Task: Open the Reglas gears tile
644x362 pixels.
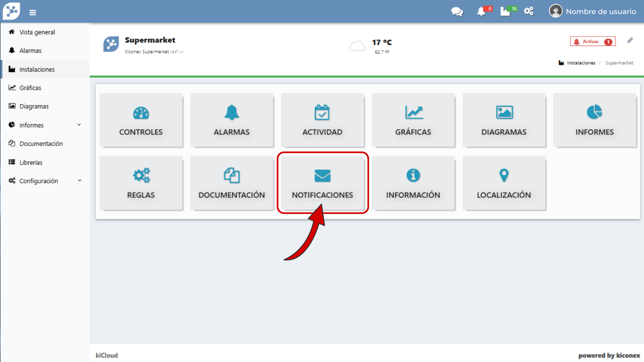Action: pos(141,183)
